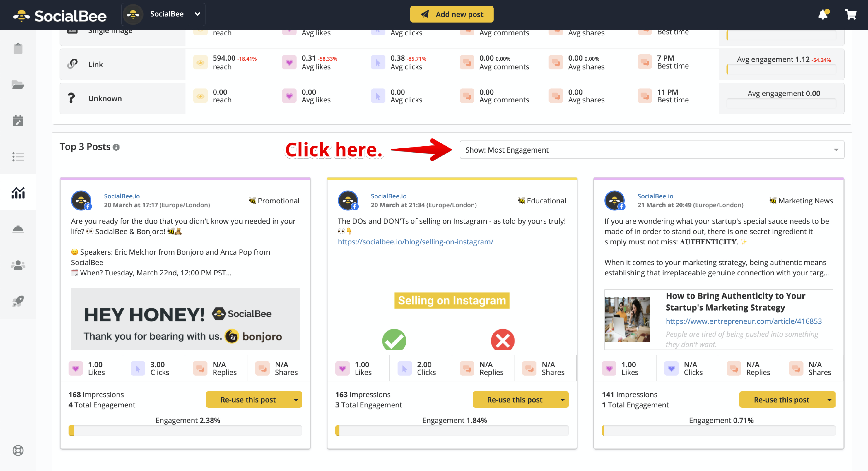868x471 pixels.
Task: Click the Promotional category label
Action: [274, 201]
